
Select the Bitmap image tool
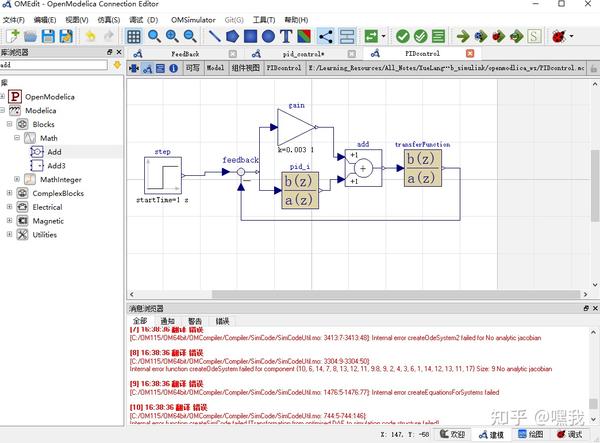click(304, 36)
